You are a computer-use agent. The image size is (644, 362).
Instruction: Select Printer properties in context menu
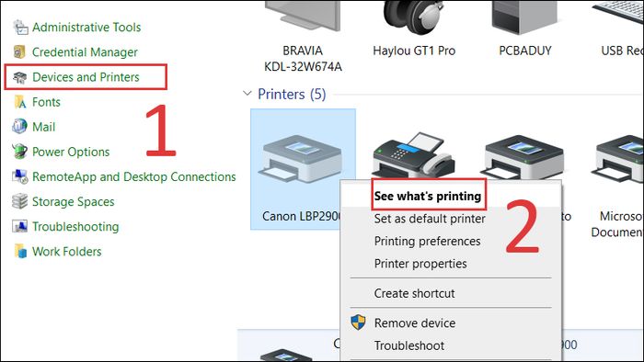(x=420, y=264)
